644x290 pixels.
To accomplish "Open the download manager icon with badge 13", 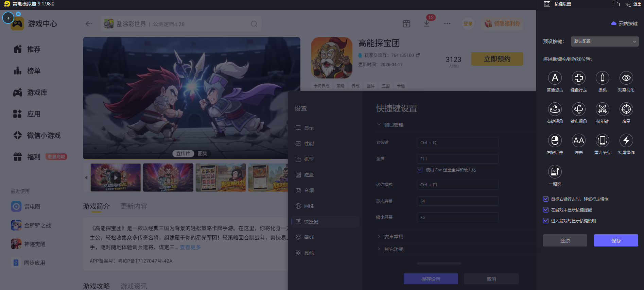I will (427, 23).
